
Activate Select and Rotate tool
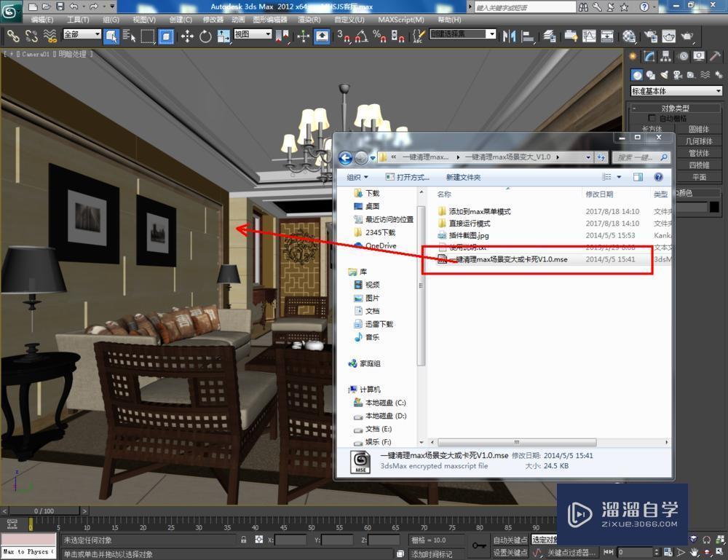206,36
